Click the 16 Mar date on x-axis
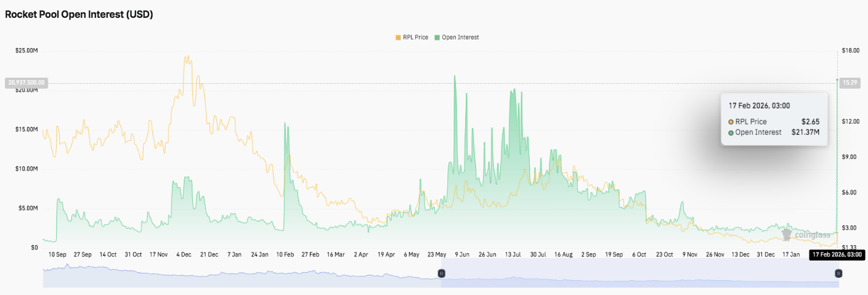The height and width of the screenshot is (295, 868). [335, 254]
